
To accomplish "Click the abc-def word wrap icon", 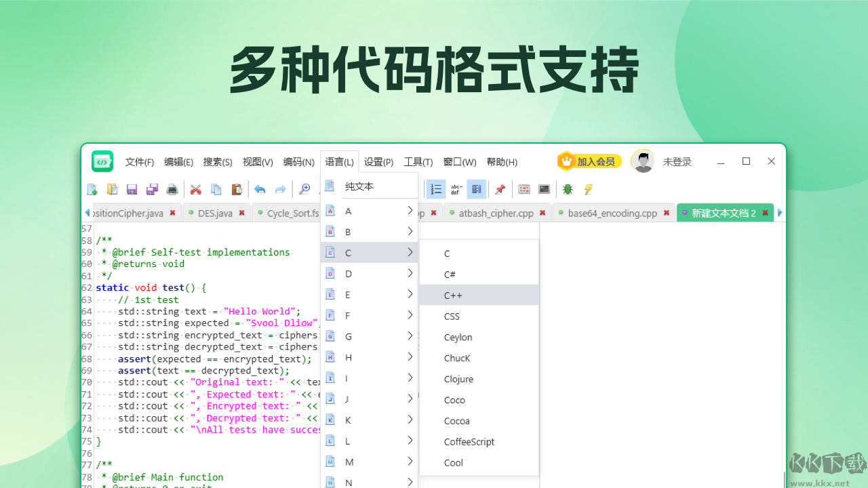I will point(456,189).
